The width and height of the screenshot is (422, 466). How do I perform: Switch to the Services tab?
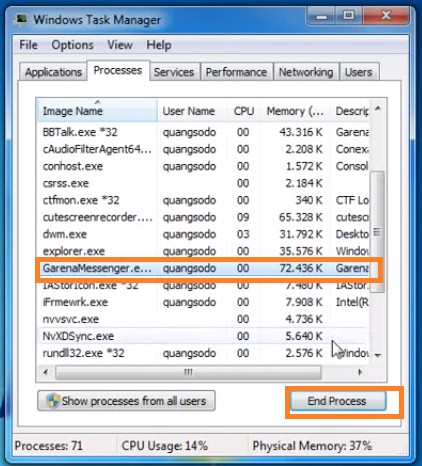[x=174, y=72]
